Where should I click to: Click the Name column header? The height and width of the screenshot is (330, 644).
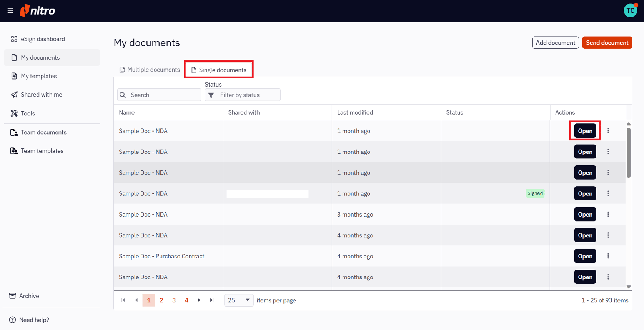(x=168, y=113)
